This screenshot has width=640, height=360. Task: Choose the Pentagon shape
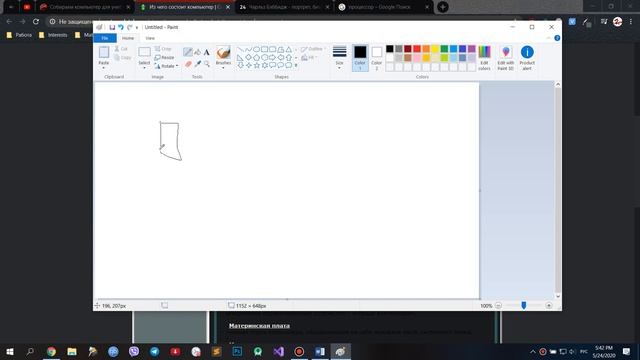click(256, 58)
